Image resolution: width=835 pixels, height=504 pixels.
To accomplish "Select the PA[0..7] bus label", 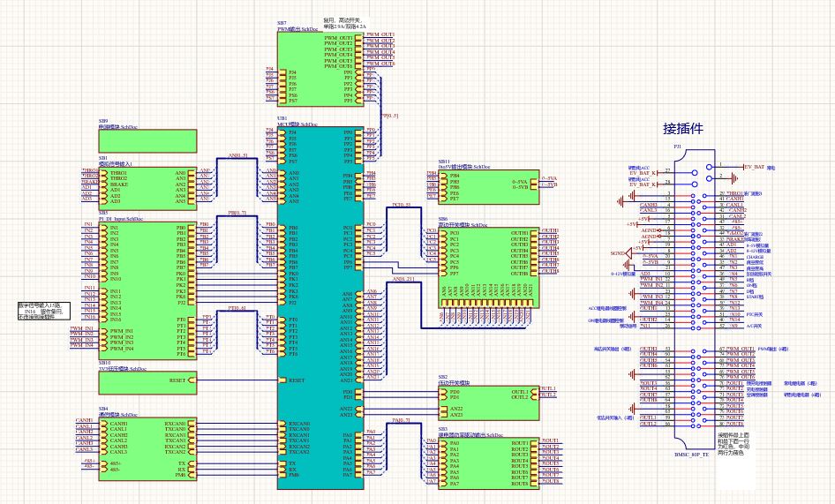I will [401, 420].
